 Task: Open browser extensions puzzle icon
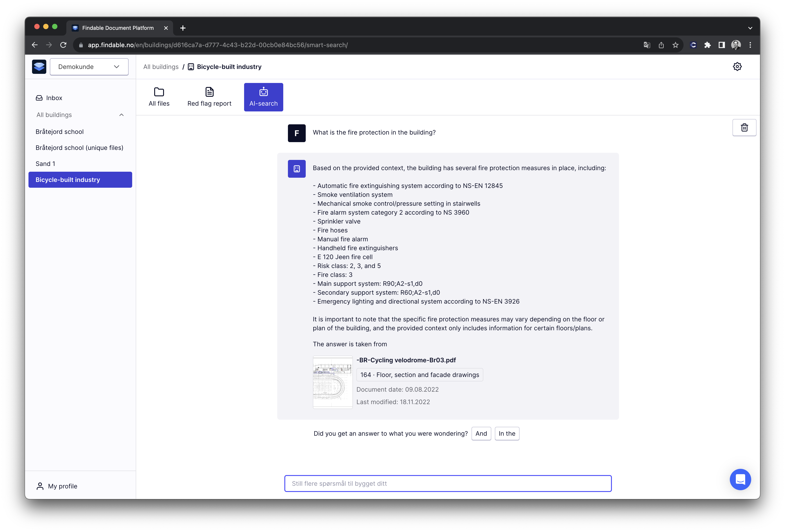click(707, 45)
